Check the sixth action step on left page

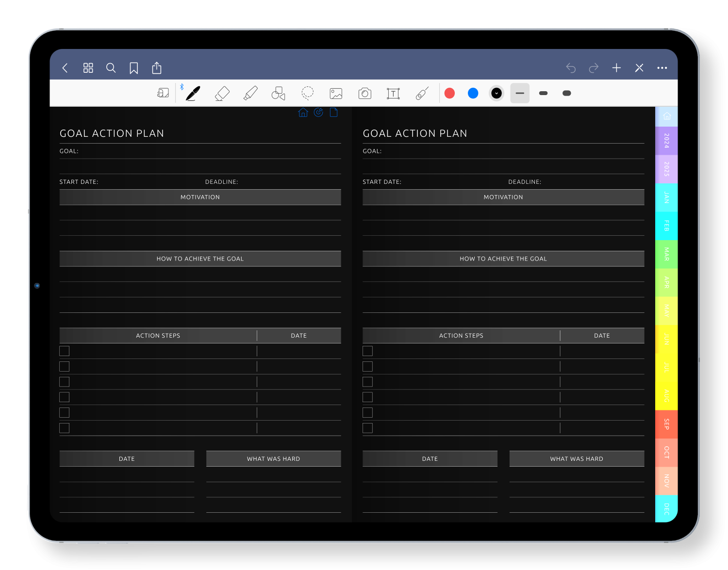click(x=65, y=428)
